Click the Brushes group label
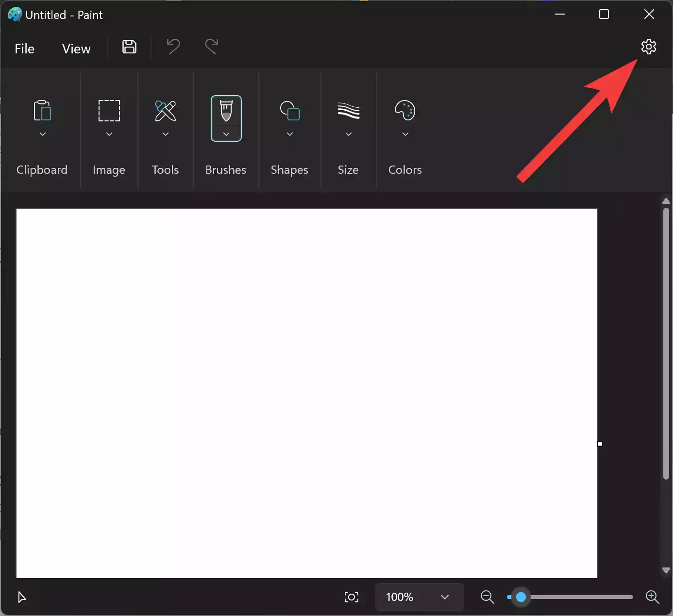Viewport: 673px width, 616px height. coord(226,170)
